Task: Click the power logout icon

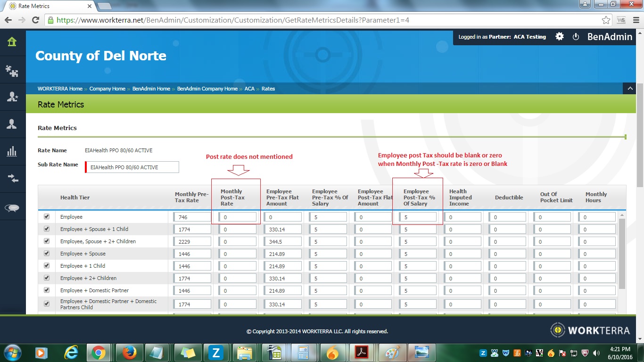Action: 576,37
